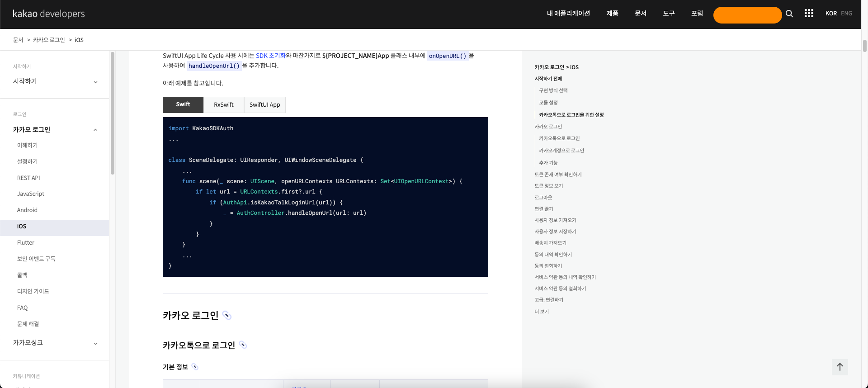
Task: Switch to the RxSwift code tab
Action: click(224, 104)
